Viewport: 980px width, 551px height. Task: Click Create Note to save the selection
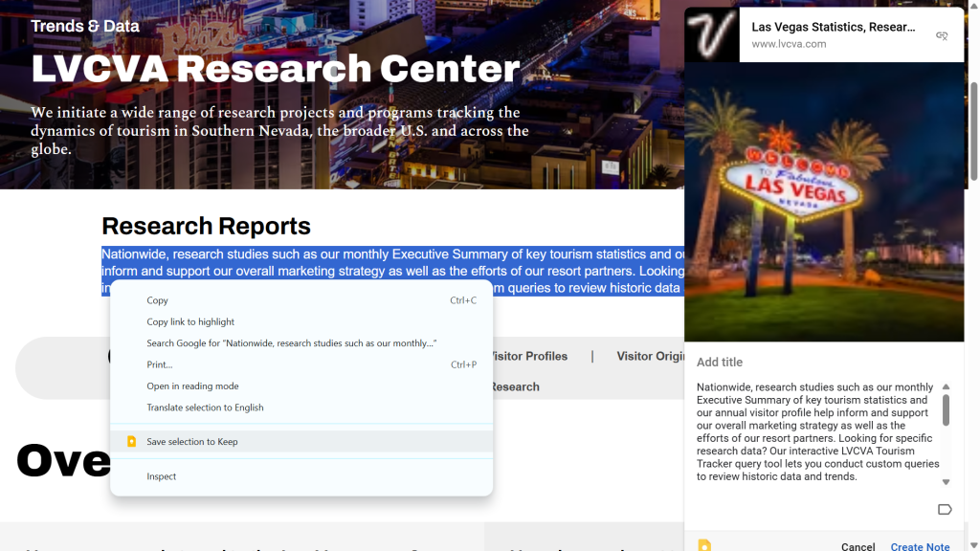(x=920, y=545)
